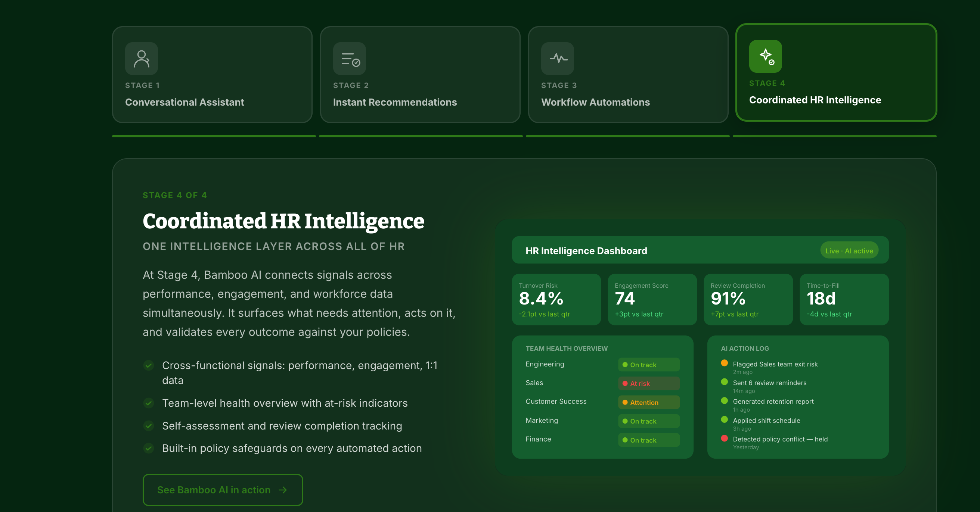Screen dimensions: 980x512
Task: Click the Coordinated HR Intelligence main heading
Action: [x=283, y=221]
